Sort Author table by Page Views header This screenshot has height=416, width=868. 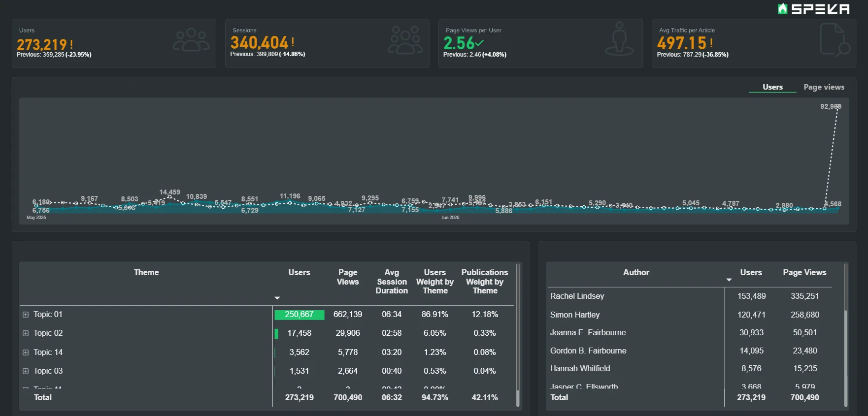click(x=804, y=272)
